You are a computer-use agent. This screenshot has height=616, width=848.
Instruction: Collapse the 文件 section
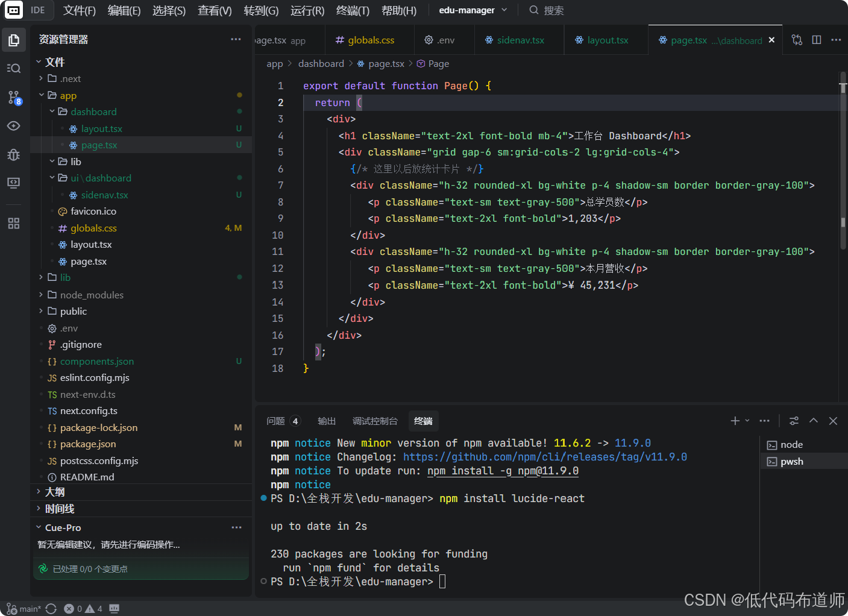click(x=141, y=62)
